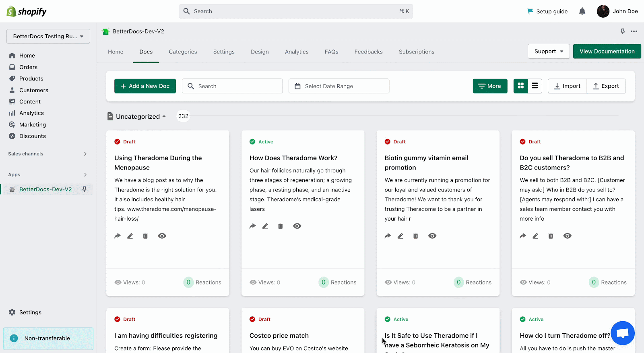Delete the 'Do you sell Theradome to B2B' doc
644x353 pixels.
[x=551, y=236]
